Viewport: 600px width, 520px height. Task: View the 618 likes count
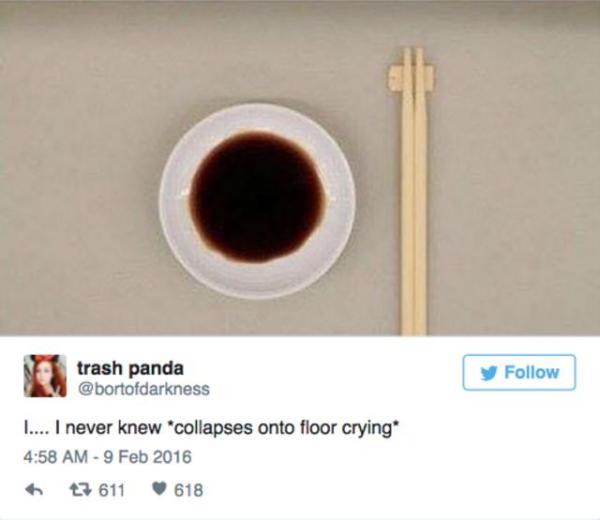(x=188, y=490)
